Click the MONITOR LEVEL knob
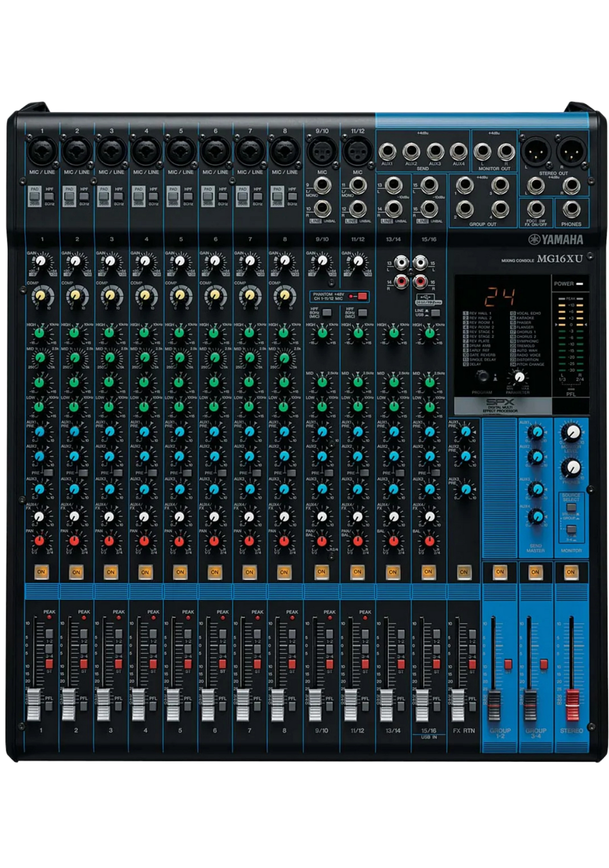Image resolution: width=609 pixels, height=868 pixels. click(571, 432)
